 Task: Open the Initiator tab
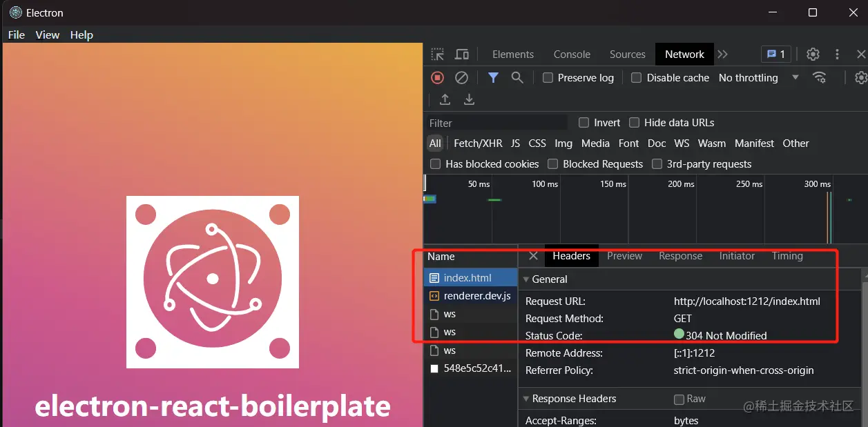(x=737, y=256)
